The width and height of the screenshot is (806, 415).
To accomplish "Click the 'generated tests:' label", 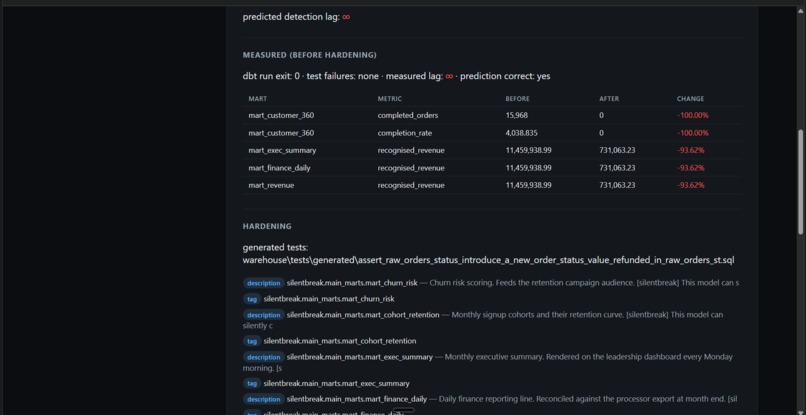I will pyautogui.click(x=276, y=247).
